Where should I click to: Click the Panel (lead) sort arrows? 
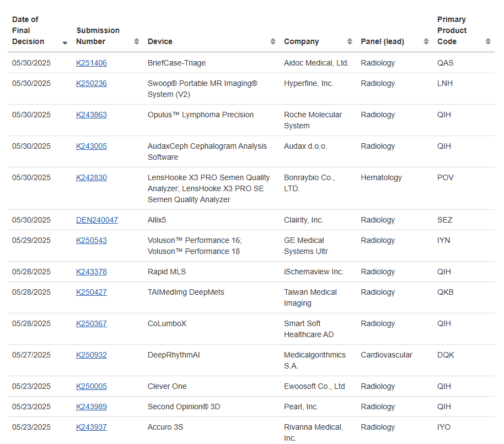coord(426,42)
